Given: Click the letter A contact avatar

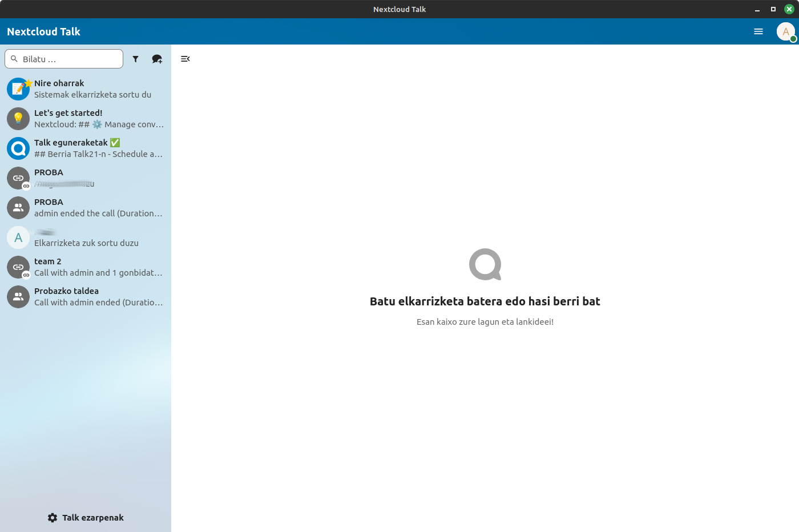Looking at the screenshot, I should pos(18,237).
